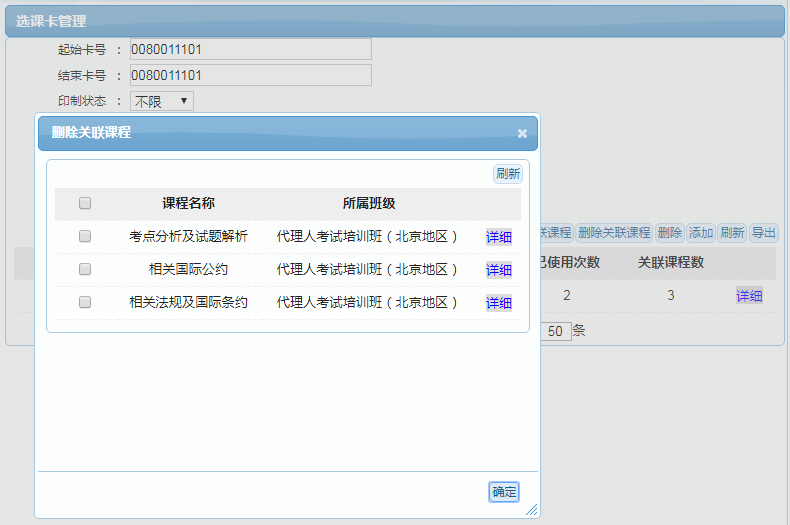
Task: Open the 印制状态 dropdown
Action: pos(162,101)
